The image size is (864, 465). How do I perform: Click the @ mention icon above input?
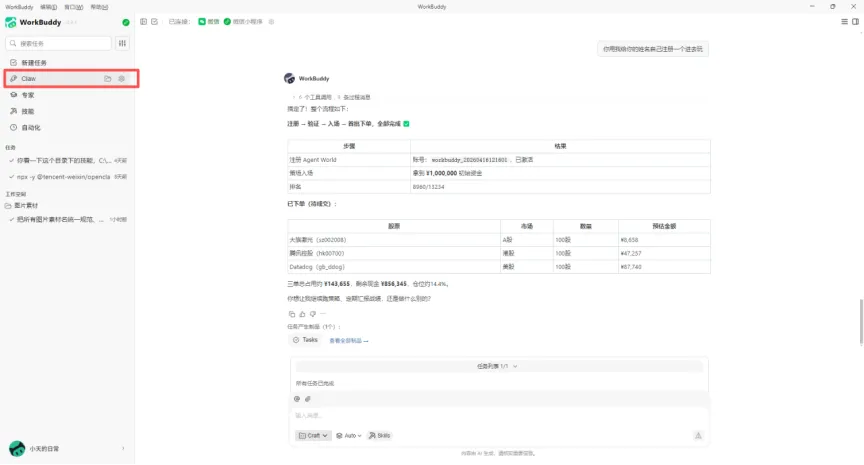297,399
